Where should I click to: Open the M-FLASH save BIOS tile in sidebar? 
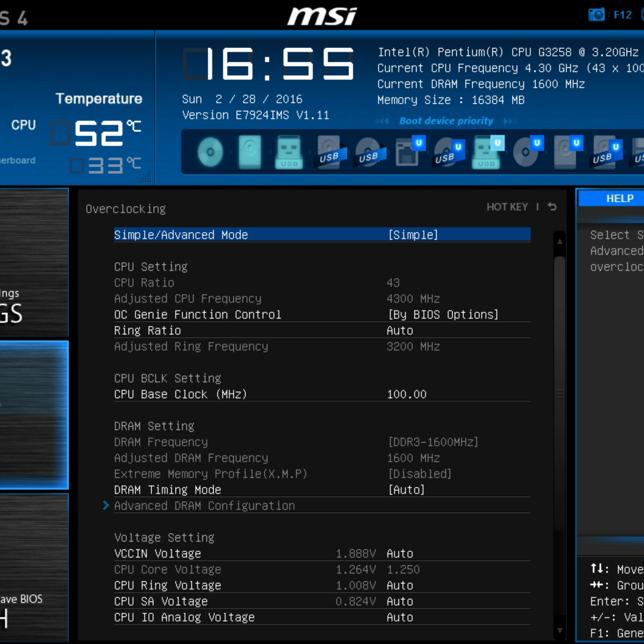[34, 568]
